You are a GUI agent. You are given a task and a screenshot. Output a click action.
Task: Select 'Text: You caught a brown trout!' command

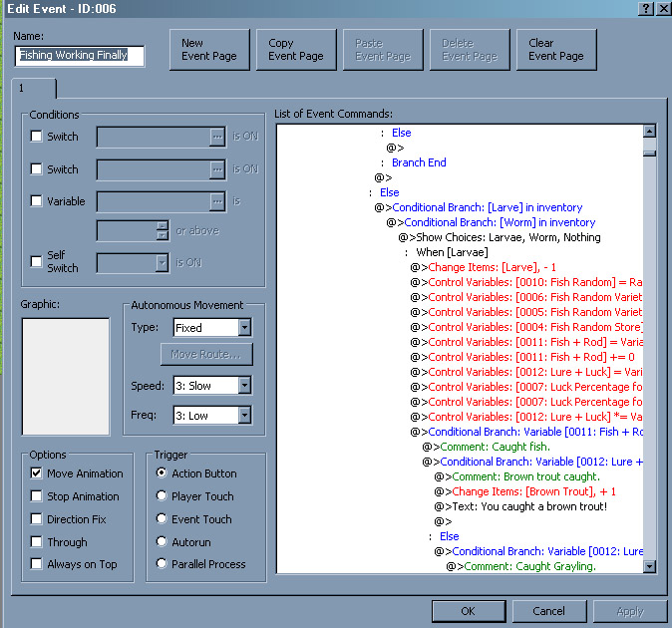[x=520, y=506]
